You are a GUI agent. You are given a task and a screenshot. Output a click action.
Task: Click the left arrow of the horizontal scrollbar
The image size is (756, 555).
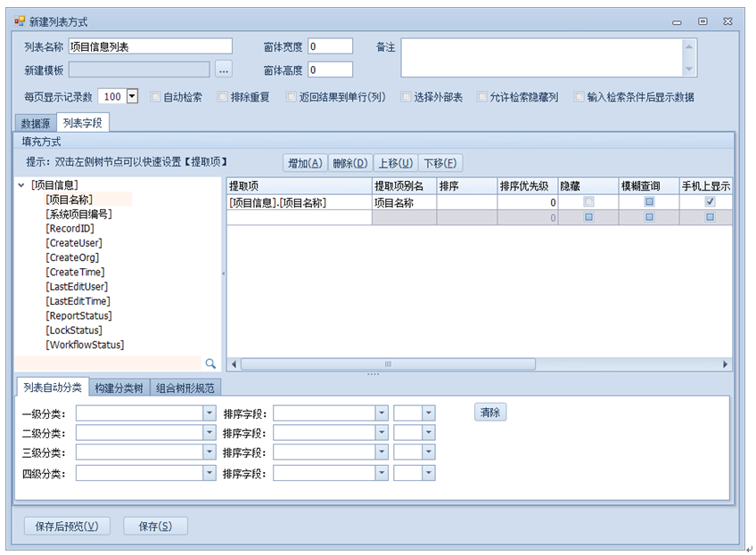[234, 364]
